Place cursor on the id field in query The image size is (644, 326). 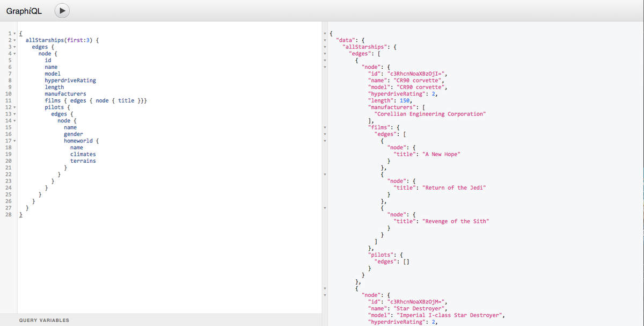pyautogui.click(x=48, y=60)
